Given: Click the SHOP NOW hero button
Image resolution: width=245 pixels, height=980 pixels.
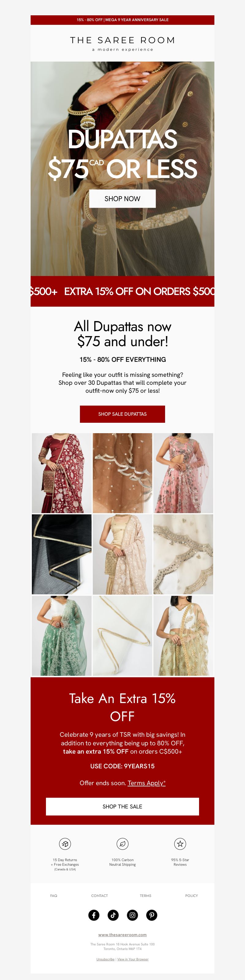Looking at the screenshot, I should [x=123, y=199].
